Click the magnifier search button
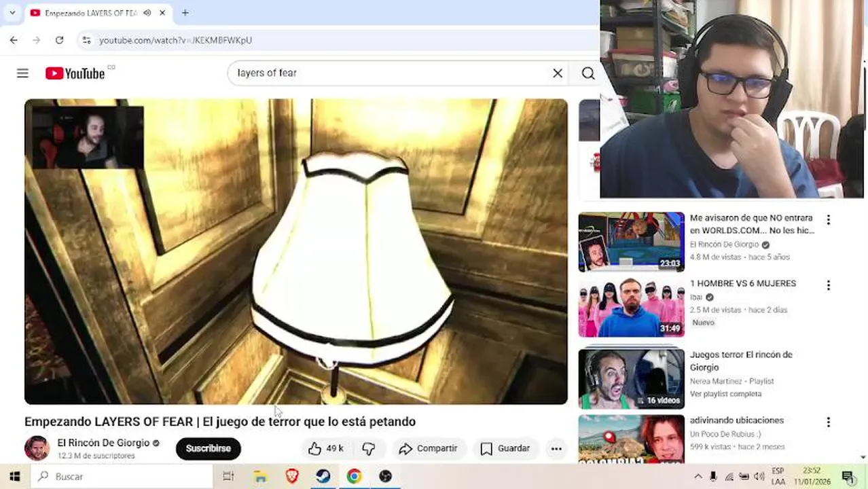 click(588, 73)
